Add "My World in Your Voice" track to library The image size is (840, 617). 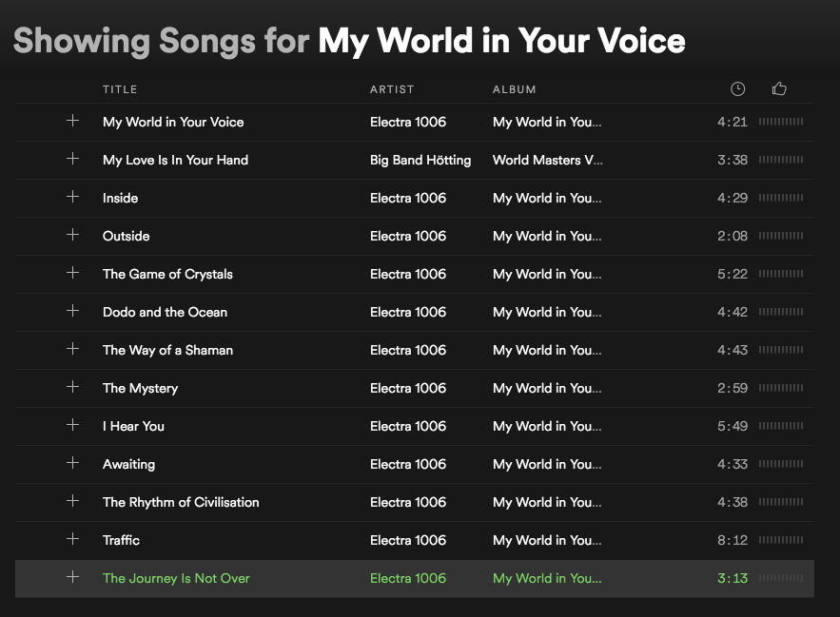tap(72, 121)
